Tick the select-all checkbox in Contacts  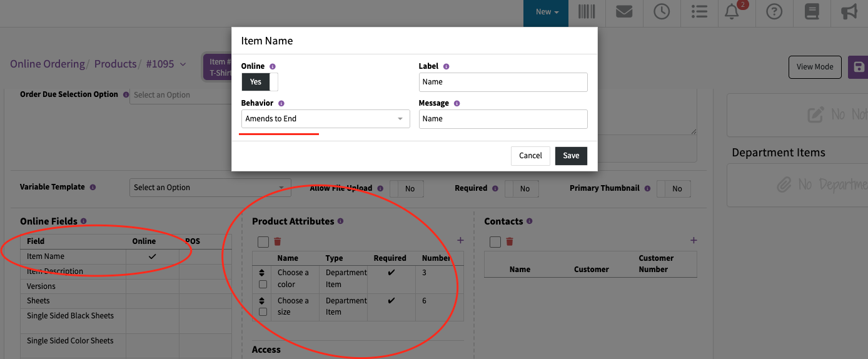pyautogui.click(x=495, y=241)
